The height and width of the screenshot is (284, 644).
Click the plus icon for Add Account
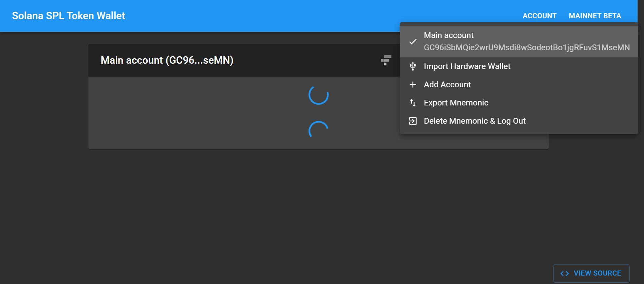tap(413, 85)
